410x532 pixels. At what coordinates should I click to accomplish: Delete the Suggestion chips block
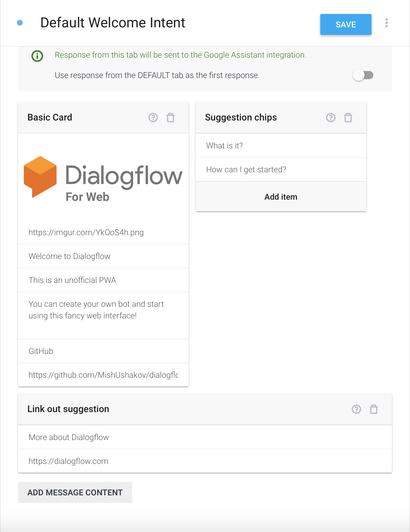[x=348, y=118]
